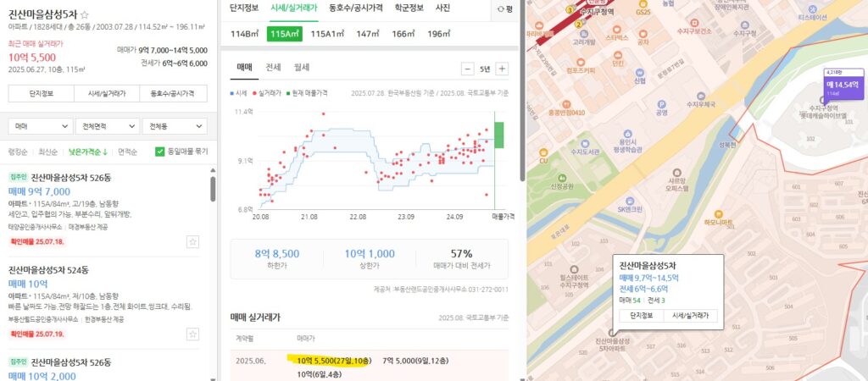Sort listings by 최신순
Image resolution: width=868 pixels, height=381 pixels.
[x=47, y=152]
